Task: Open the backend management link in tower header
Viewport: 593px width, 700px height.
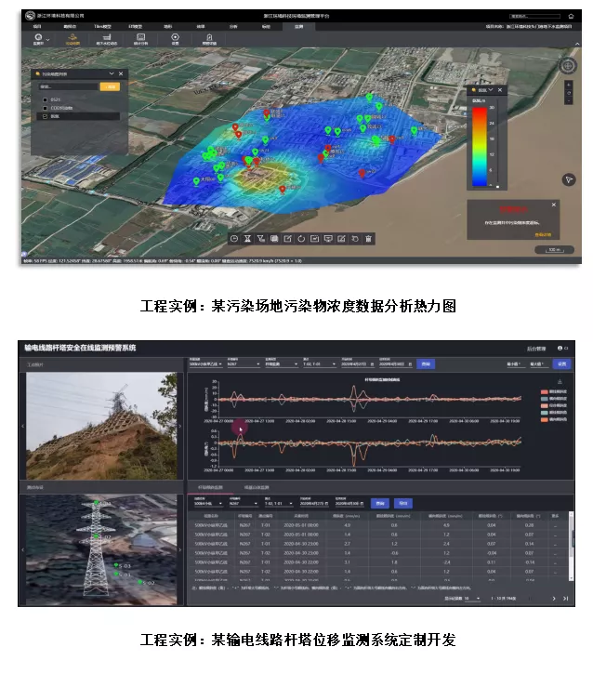Action: [x=536, y=349]
